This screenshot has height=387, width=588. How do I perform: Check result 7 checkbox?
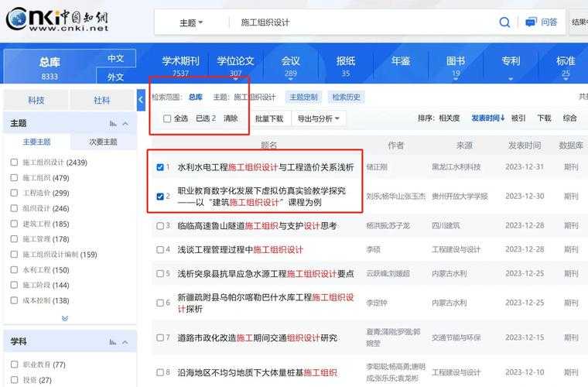pyautogui.click(x=160, y=337)
